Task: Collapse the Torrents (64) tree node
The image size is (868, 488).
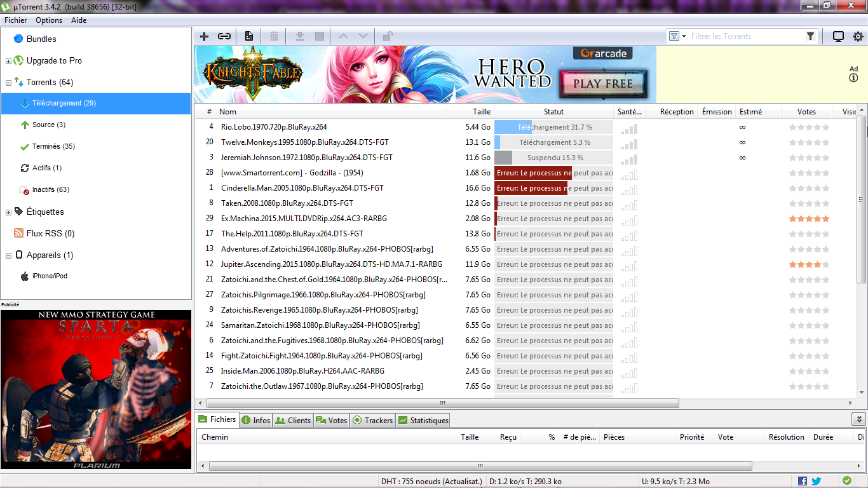Action: (8, 83)
